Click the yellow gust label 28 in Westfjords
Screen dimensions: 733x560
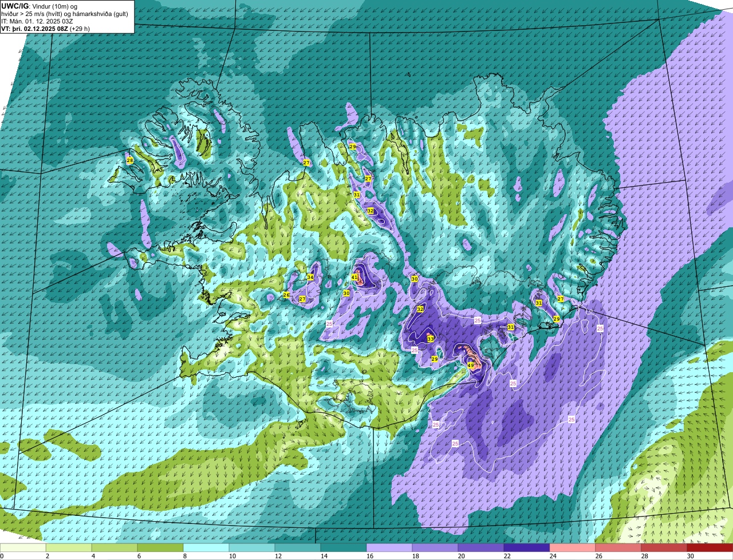tap(130, 160)
